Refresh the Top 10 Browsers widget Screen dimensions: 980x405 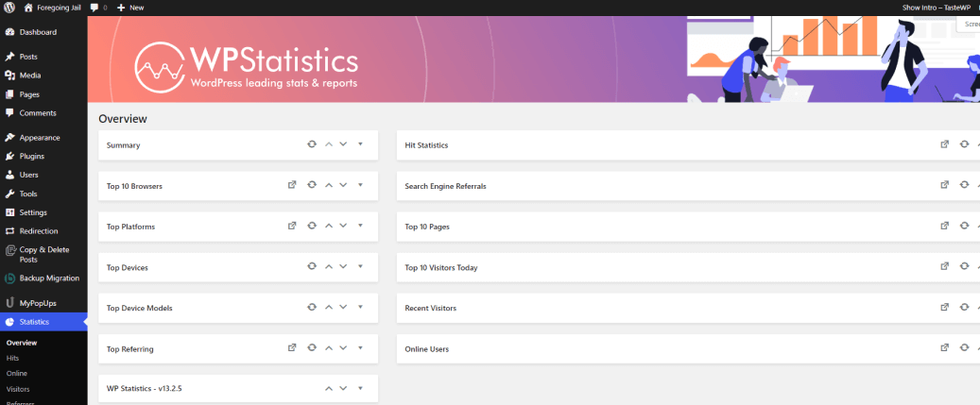[x=311, y=185]
